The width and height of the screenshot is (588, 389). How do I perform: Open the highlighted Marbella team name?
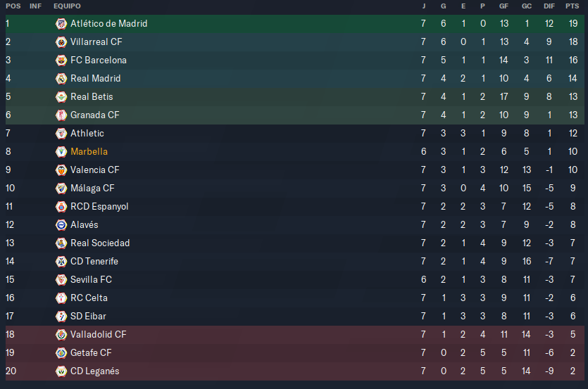(x=89, y=152)
